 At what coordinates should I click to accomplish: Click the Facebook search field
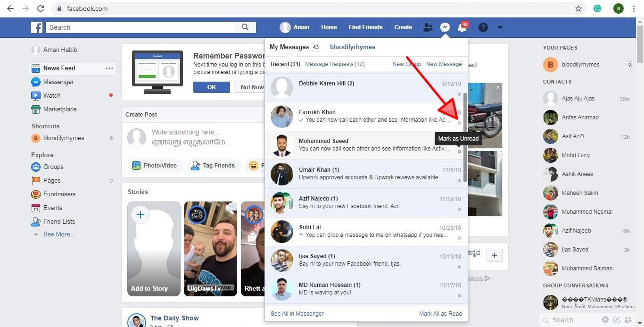(140, 27)
